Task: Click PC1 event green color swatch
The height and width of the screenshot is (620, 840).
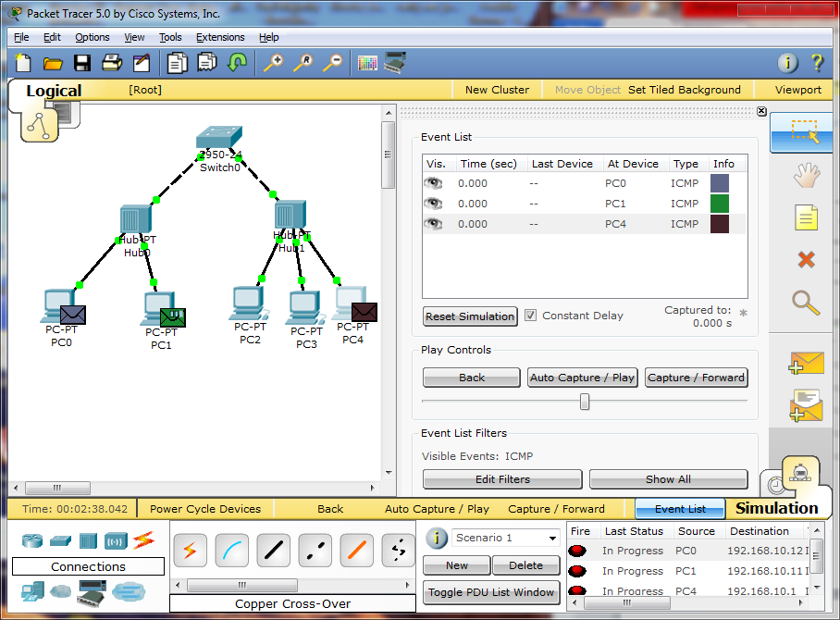Action: [x=720, y=204]
